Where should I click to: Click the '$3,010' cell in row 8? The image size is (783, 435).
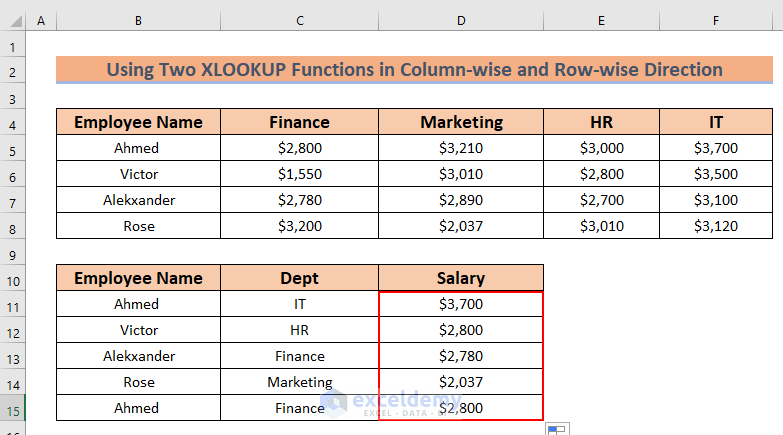[x=601, y=226]
